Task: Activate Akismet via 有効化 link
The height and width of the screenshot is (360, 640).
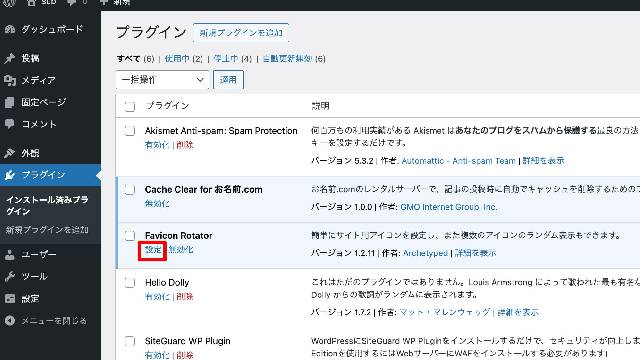Action: [157, 145]
